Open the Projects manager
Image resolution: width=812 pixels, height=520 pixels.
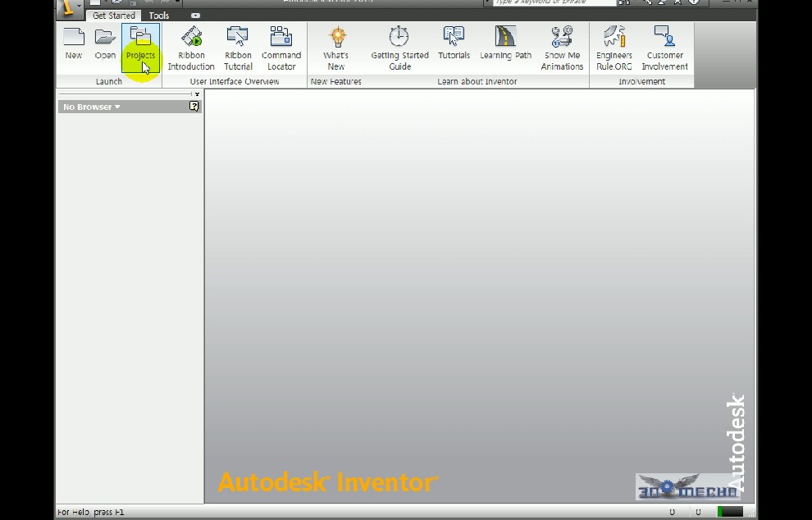coord(140,47)
